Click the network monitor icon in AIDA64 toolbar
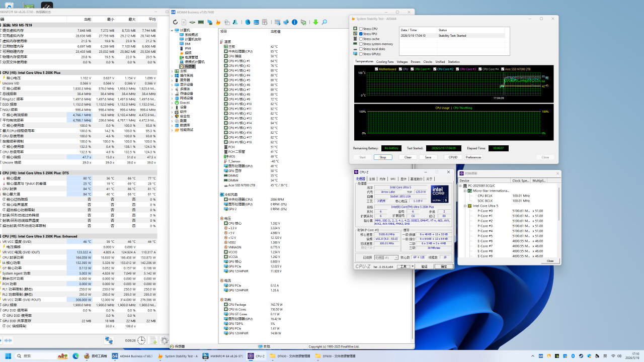Viewport: 644px width, 362px height. 209,22
